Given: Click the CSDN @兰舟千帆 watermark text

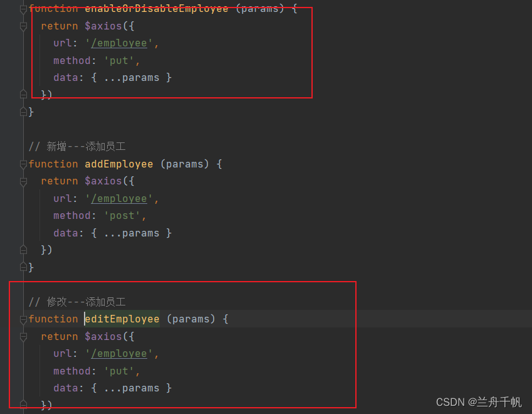Looking at the screenshot, I should tap(479, 402).
